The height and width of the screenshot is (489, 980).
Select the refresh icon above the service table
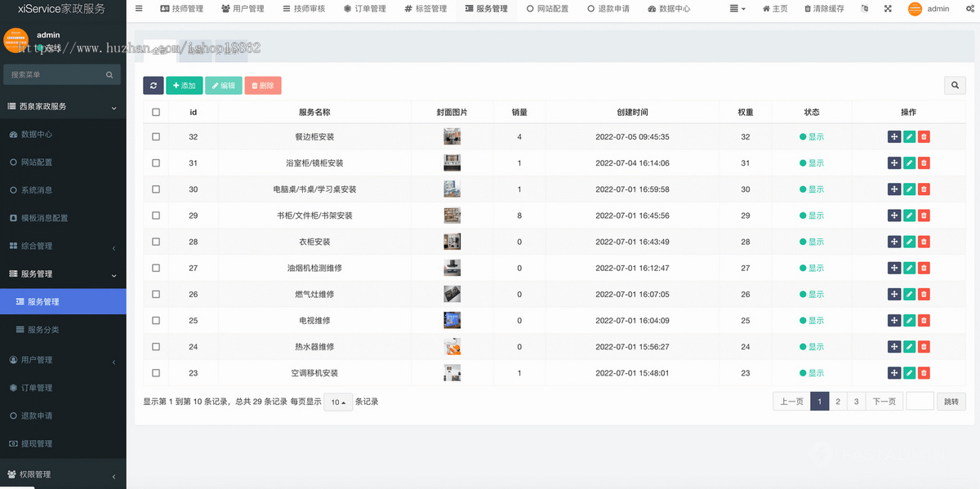(153, 85)
